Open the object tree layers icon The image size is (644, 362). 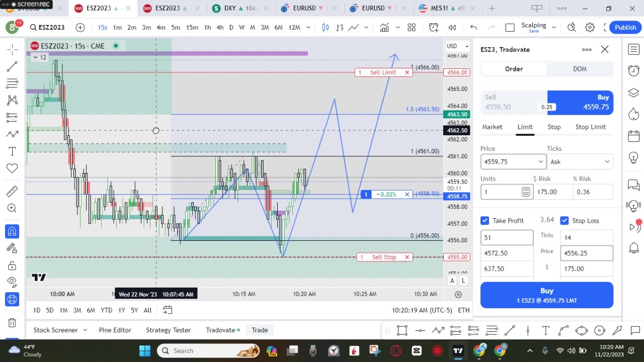633,93
